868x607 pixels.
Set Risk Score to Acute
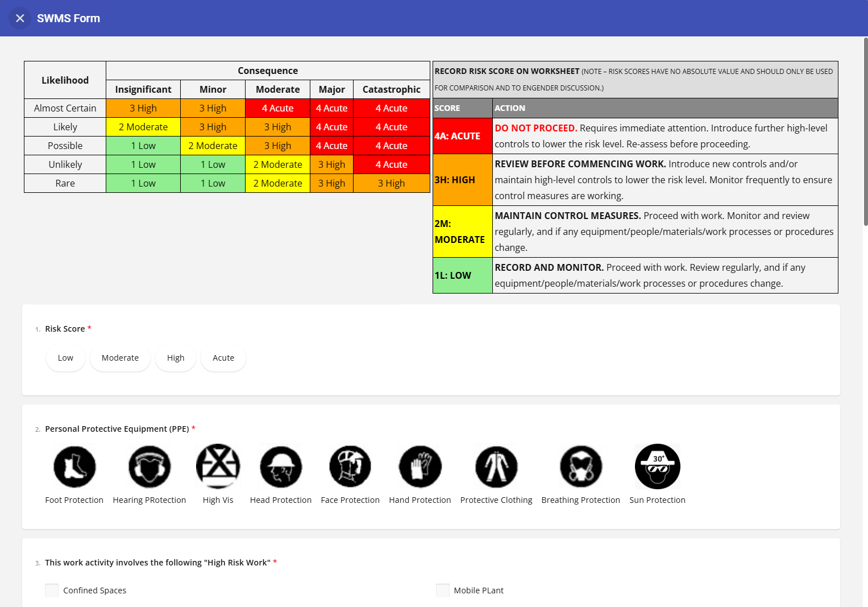click(x=223, y=358)
